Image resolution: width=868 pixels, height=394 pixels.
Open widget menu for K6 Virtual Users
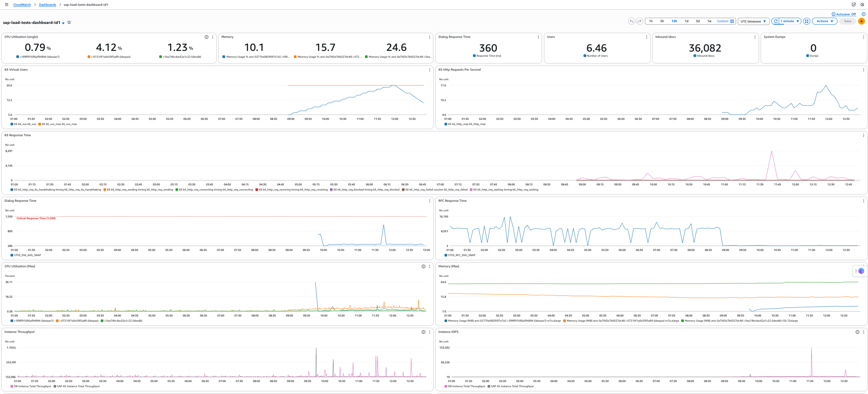[x=430, y=70]
